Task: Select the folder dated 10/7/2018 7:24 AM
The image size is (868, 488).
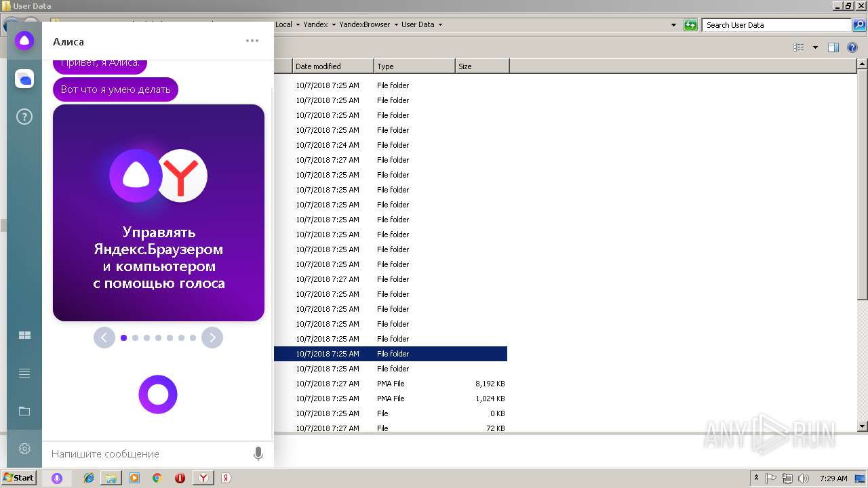Action: [x=391, y=145]
